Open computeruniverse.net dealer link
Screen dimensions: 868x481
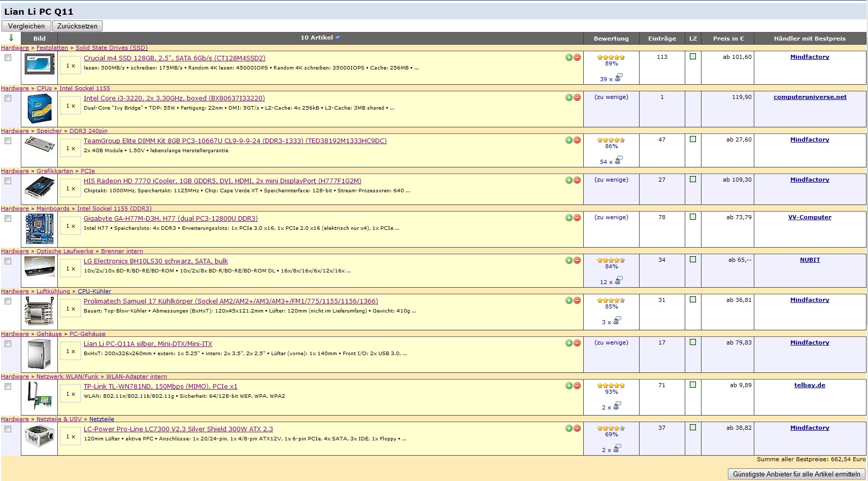point(810,97)
